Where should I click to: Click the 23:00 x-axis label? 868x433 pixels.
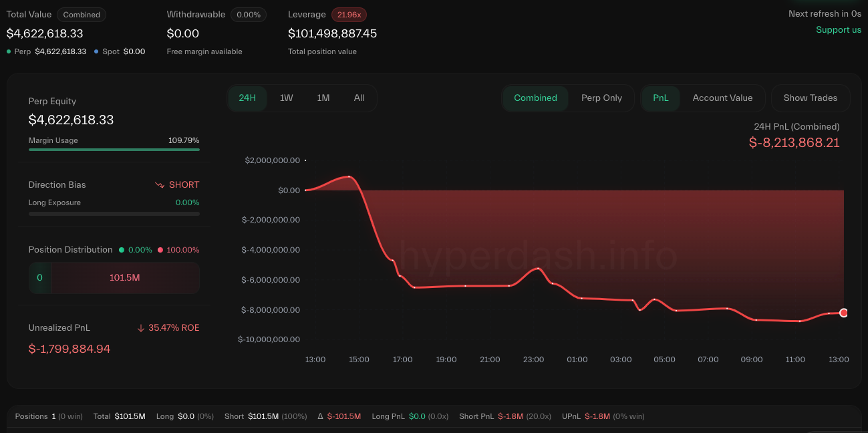[x=533, y=359]
